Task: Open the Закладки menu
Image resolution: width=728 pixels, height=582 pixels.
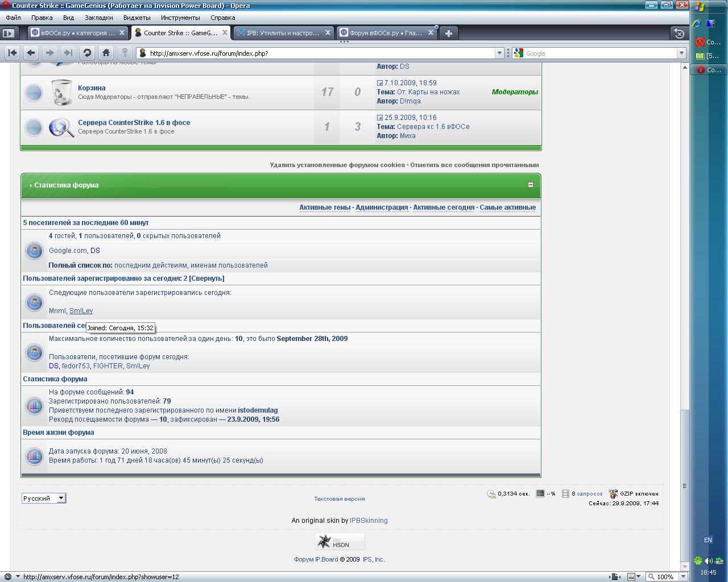Action: [x=98, y=18]
